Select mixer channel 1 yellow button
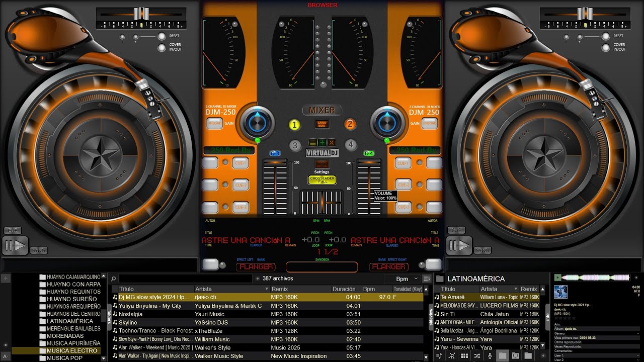 tap(294, 125)
